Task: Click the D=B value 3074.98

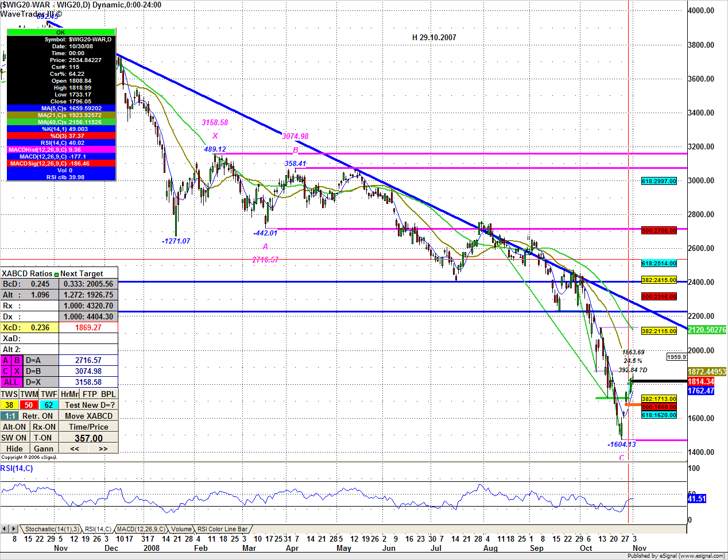Action: (88, 371)
